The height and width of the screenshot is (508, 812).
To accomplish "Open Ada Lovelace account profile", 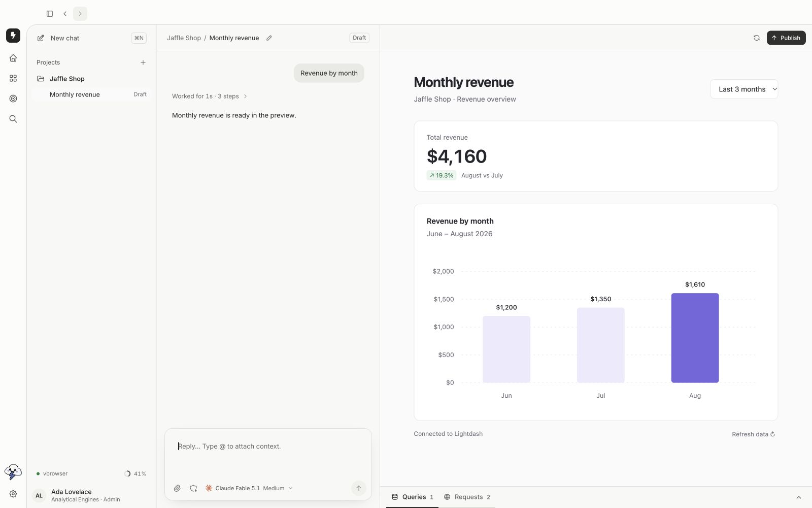I will coord(91,495).
